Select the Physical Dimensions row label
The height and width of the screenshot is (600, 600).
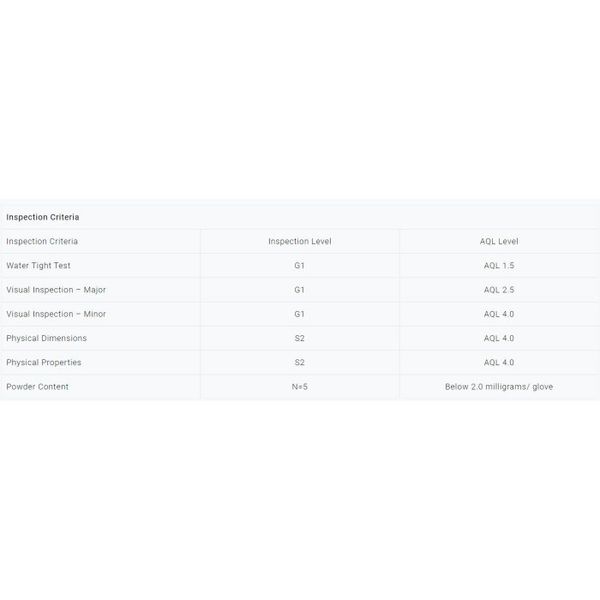pos(46,338)
